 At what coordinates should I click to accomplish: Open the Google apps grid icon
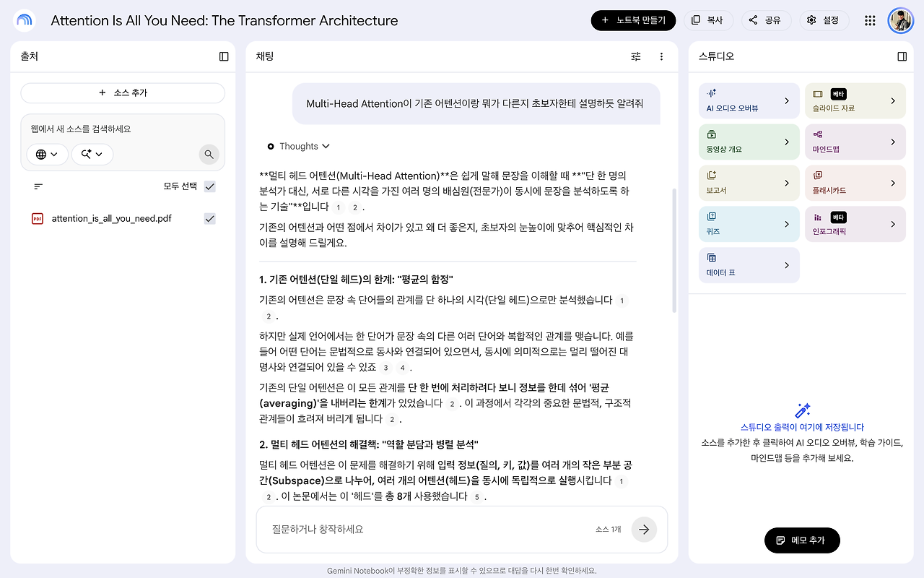(870, 20)
